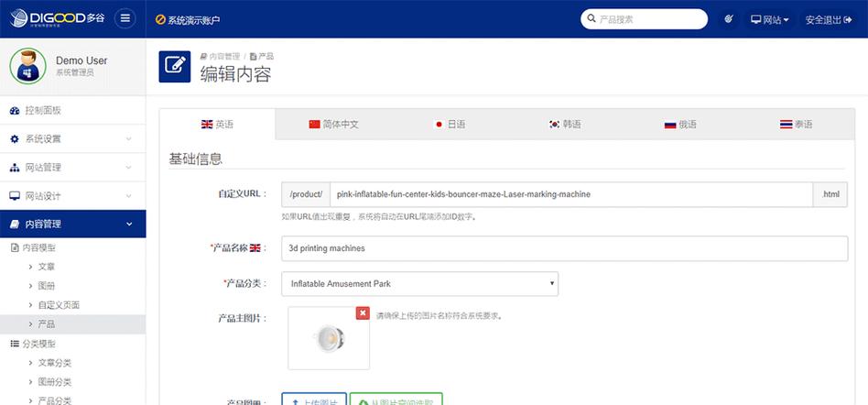Click 安全退出 to log out
The width and height of the screenshot is (868, 405).
828,19
